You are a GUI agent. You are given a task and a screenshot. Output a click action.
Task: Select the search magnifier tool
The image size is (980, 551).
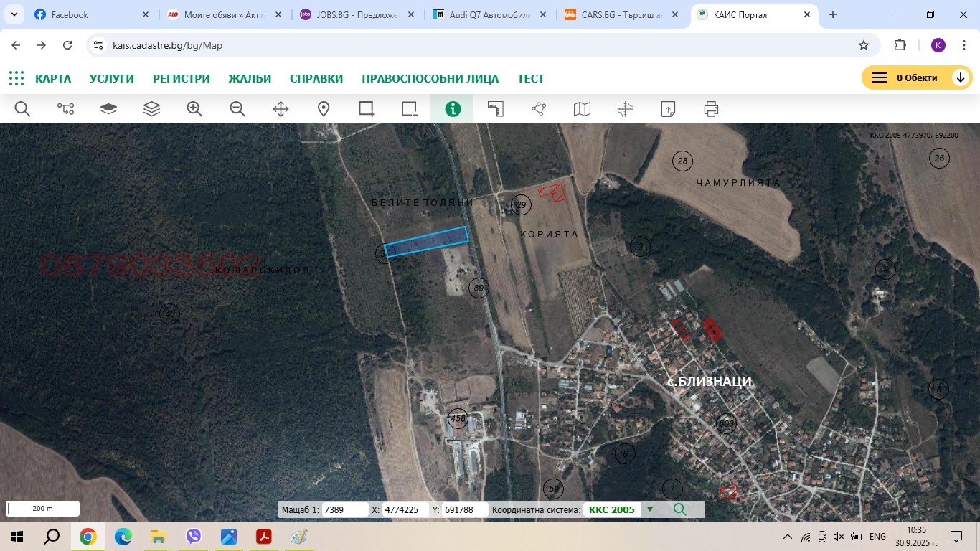coord(22,108)
